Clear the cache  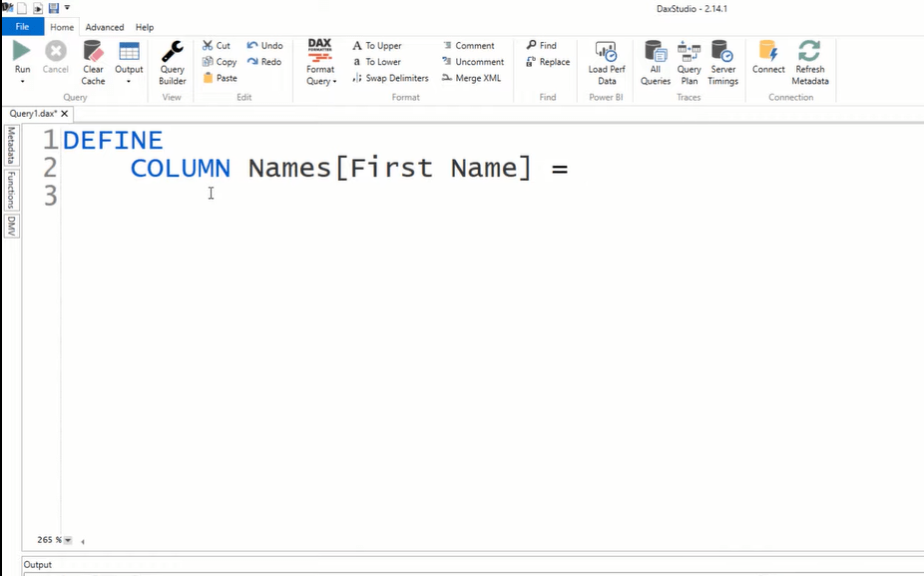[93, 63]
